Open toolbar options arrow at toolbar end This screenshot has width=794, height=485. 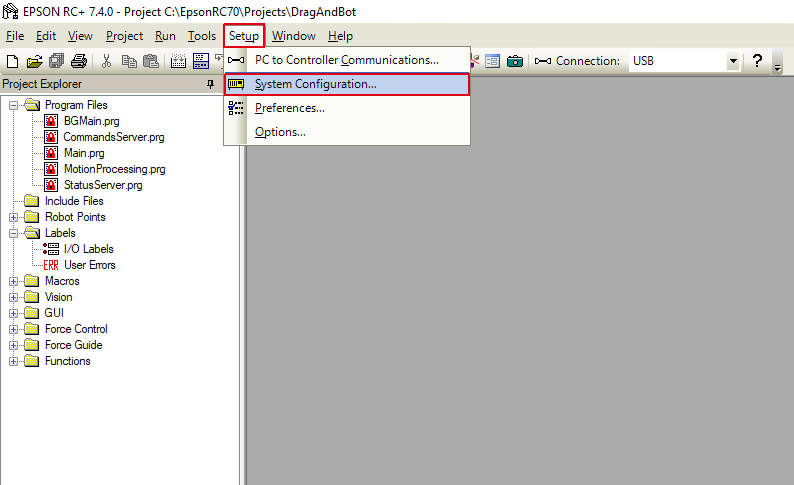click(778, 68)
